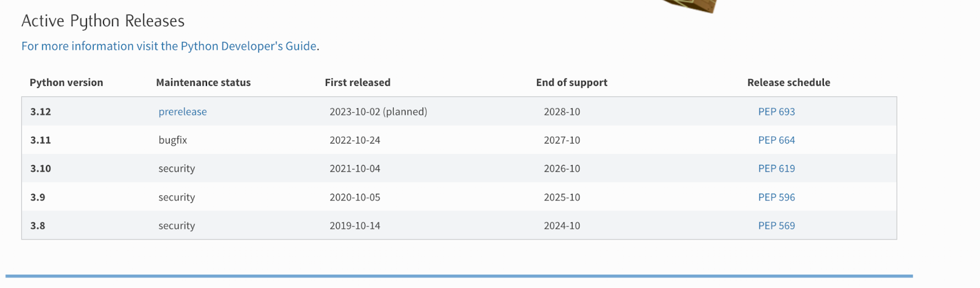Visit PEP 619 for Python 3.10
This screenshot has width=980, height=288.
click(776, 169)
